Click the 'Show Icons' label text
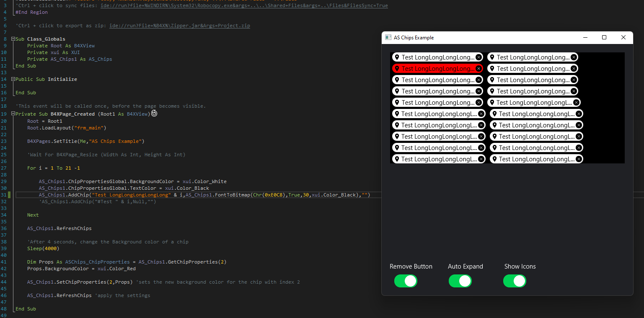 pos(520,266)
